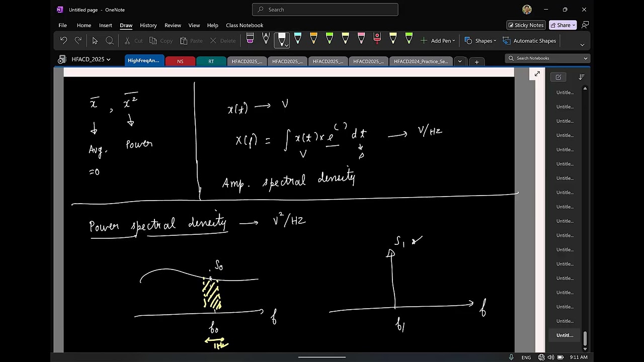
Task: Click the Sort Pages icon
Action: pos(582,77)
